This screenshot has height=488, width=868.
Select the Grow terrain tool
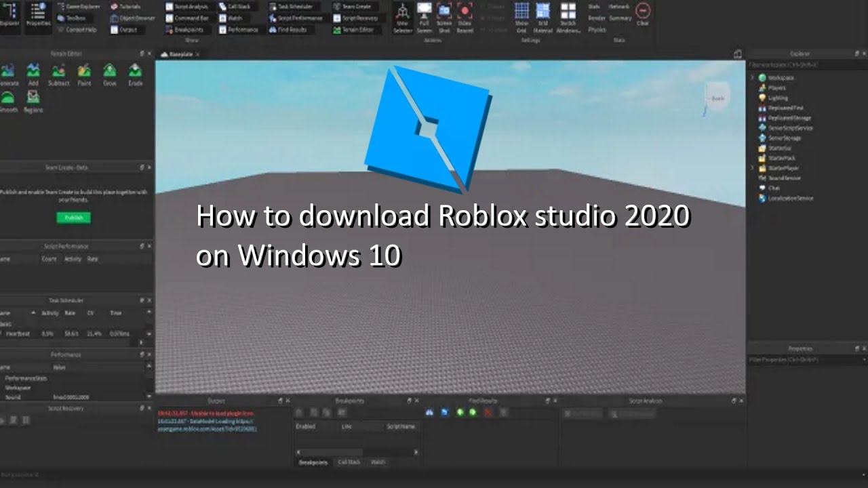[x=110, y=75]
